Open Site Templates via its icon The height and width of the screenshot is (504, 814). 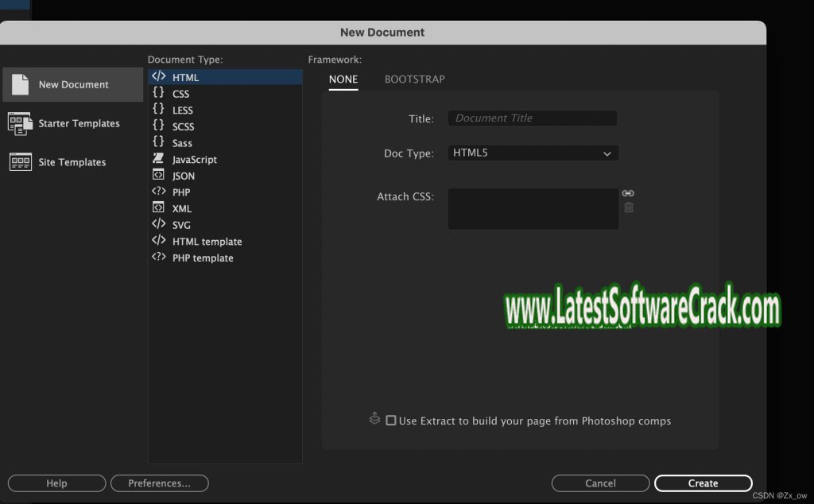tap(20, 162)
